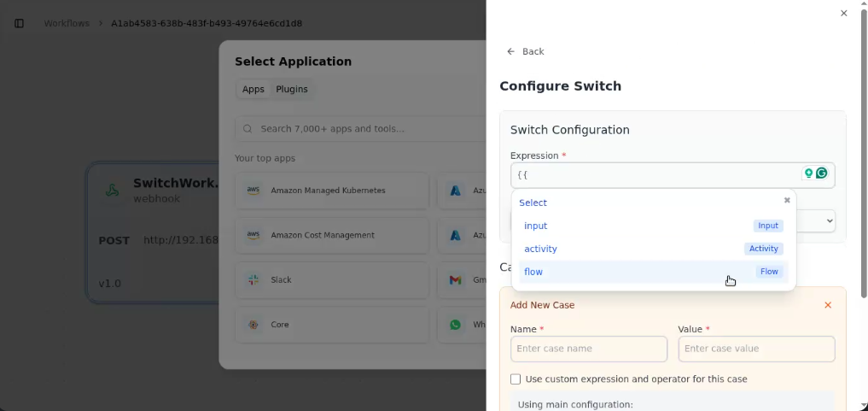Focus the Enter case name field
The width and height of the screenshot is (868, 411).
click(588, 349)
